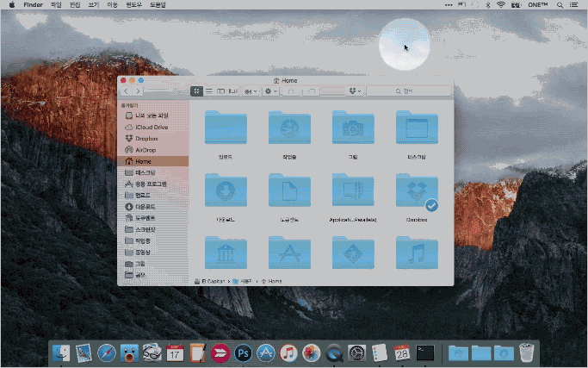The width and height of the screenshot is (588, 368).
Task: Select the Music folder with note emblem
Action: tap(417, 253)
